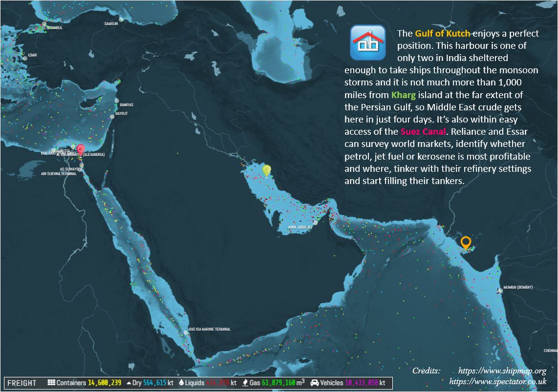Click the Vehicles car icon
Image resolution: width=558 pixels, height=392 pixels.
[x=315, y=383]
